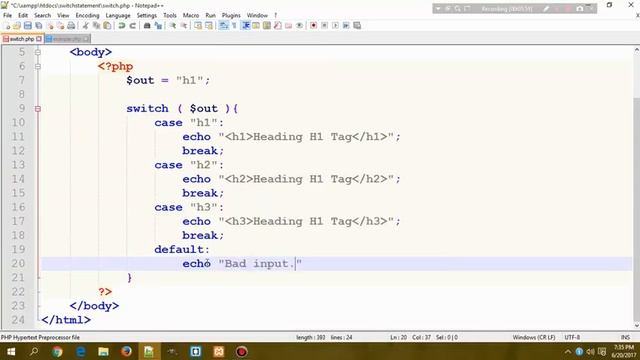This screenshot has width=640, height=360.
Task: Create a new file with the New toolbar icon
Action: (7, 26)
